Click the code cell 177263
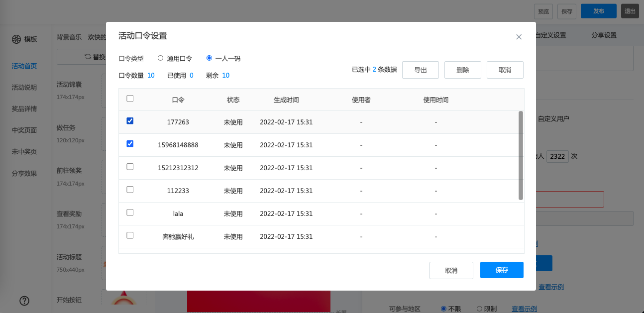Image resolution: width=644 pixels, height=313 pixels. pos(178,122)
